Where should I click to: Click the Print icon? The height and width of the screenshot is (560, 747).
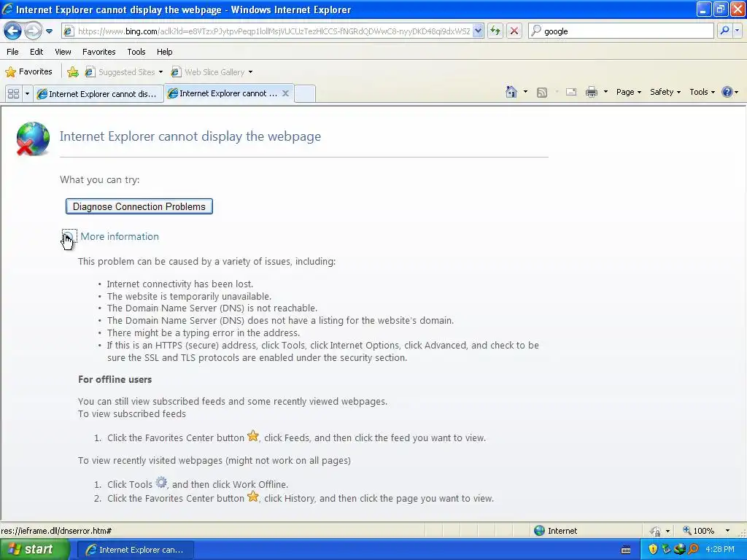[591, 93]
